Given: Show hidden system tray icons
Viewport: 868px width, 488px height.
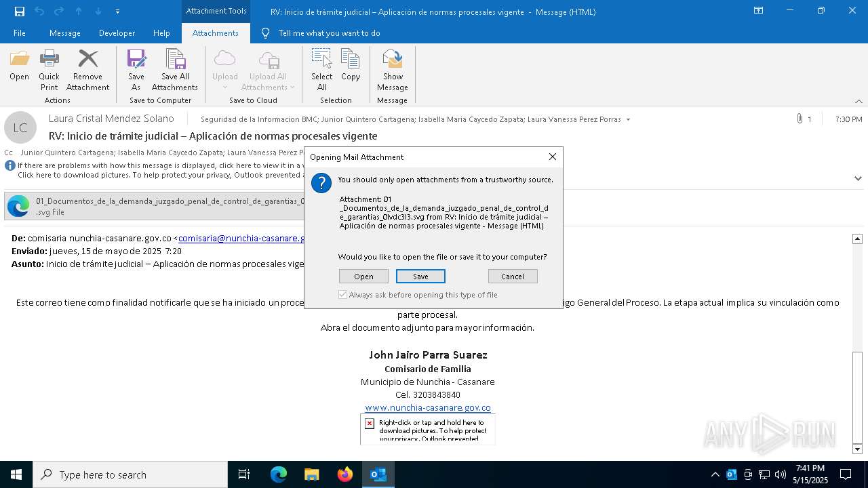Looking at the screenshot, I should 715,474.
